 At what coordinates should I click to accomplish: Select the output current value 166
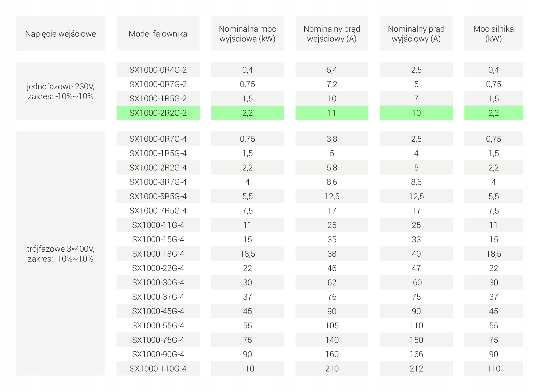(x=416, y=354)
